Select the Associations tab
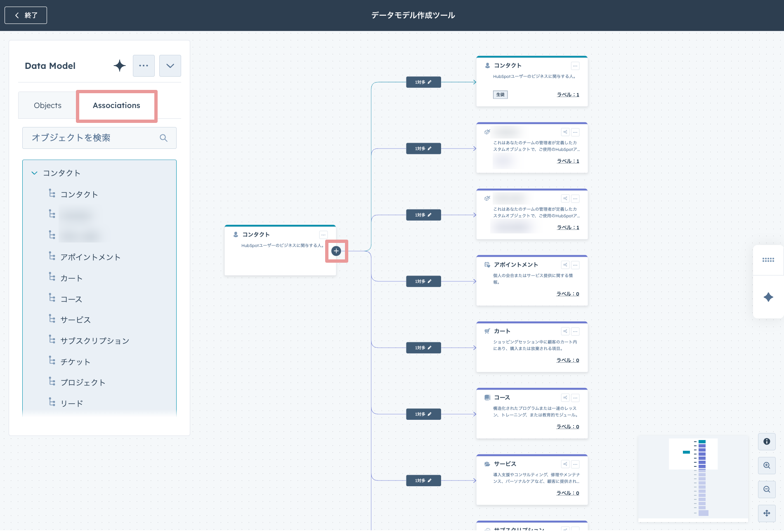 (x=116, y=106)
